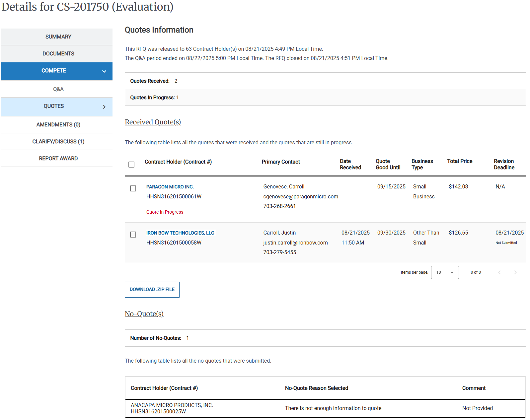Open AMENDMENTS (0) section

click(58, 125)
